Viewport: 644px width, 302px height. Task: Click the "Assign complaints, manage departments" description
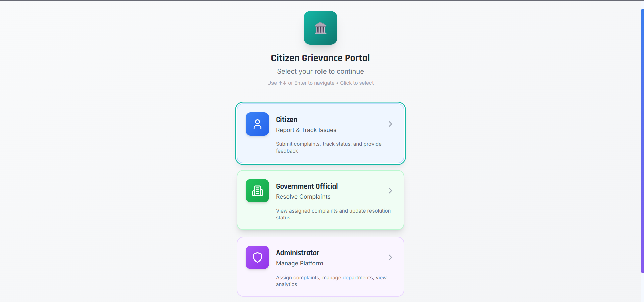[331, 281]
